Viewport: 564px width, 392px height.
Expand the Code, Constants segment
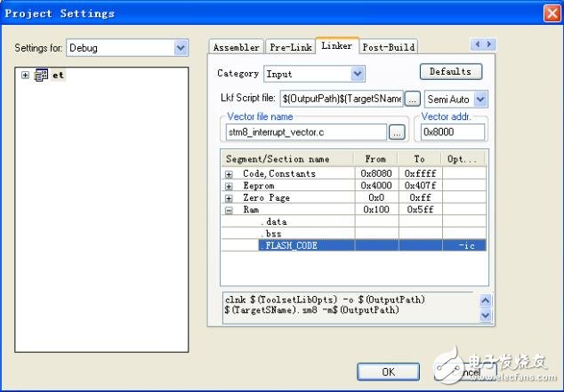point(229,173)
